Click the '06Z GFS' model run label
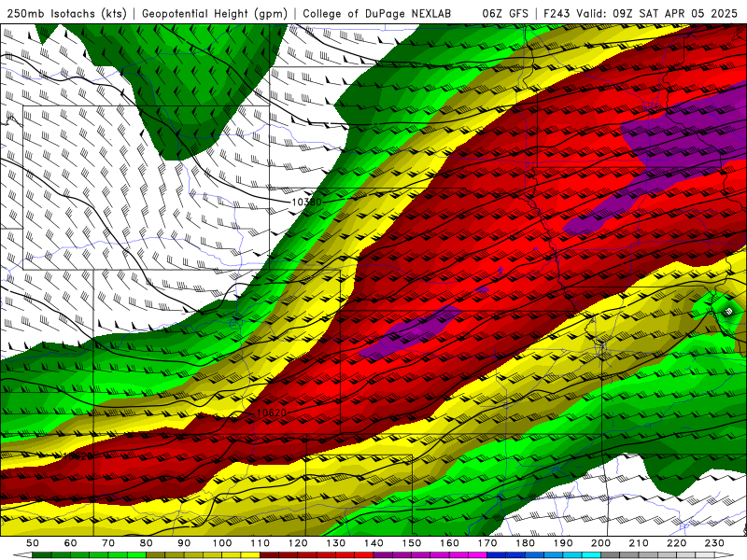 (x=505, y=14)
